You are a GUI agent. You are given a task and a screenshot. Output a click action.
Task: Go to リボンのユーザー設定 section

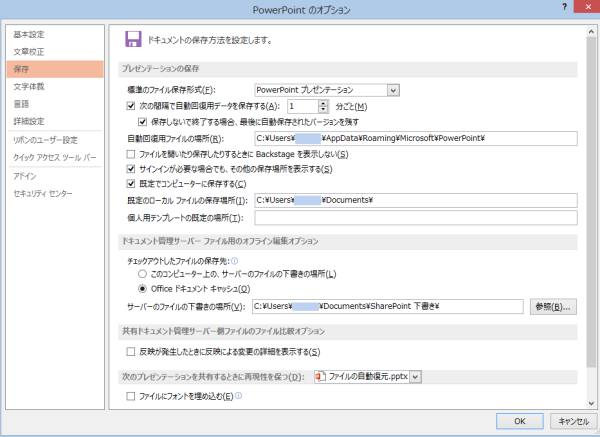(x=45, y=141)
